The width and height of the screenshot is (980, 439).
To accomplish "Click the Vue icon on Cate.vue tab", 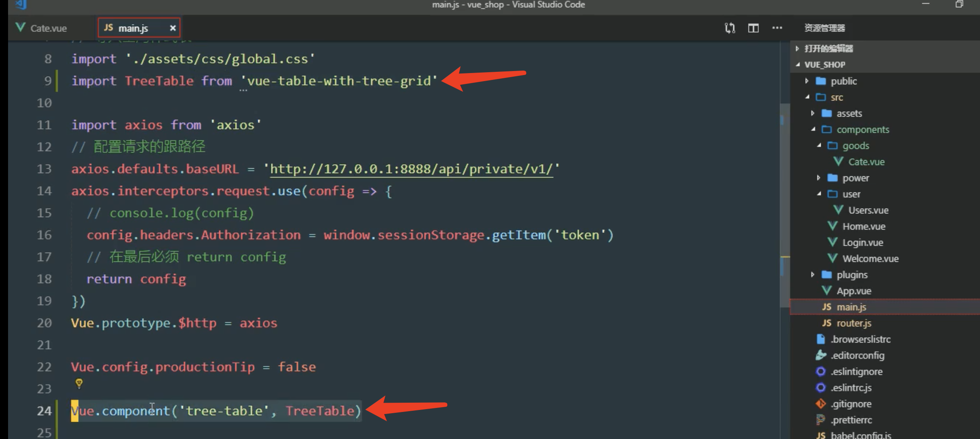I will (20, 28).
